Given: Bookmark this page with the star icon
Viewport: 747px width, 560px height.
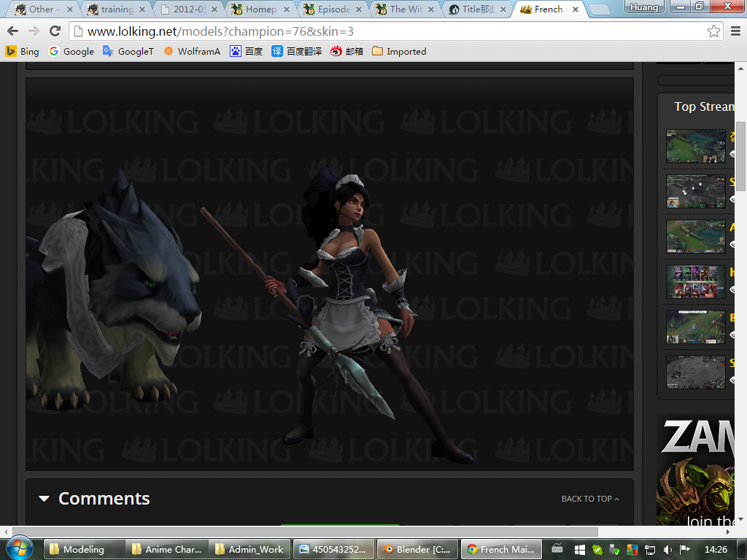Looking at the screenshot, I should pos(713,31).
